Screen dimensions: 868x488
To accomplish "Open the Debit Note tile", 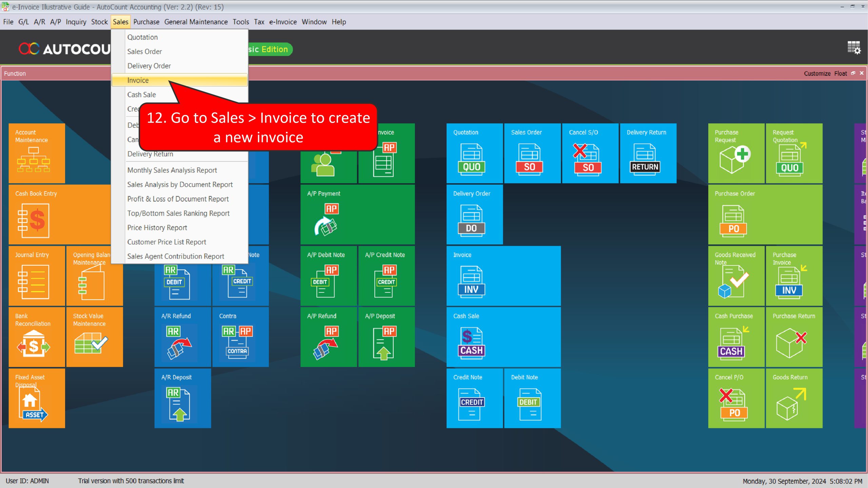I will point(532,398).
